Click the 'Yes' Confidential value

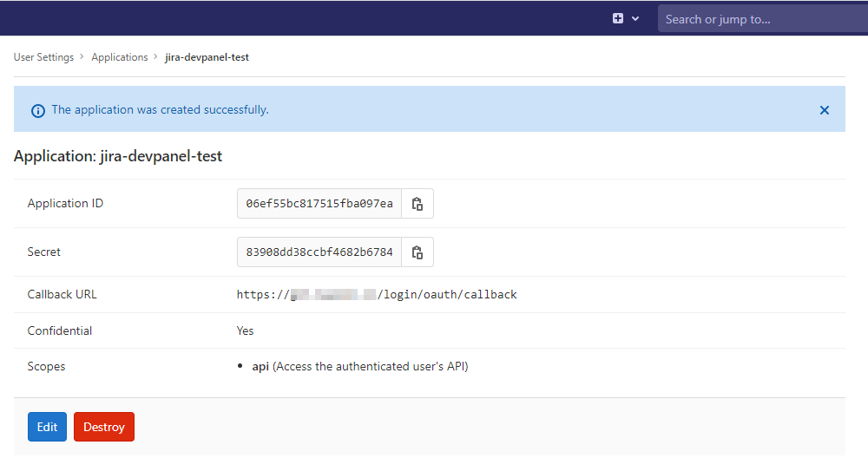[x=246, y=330]
